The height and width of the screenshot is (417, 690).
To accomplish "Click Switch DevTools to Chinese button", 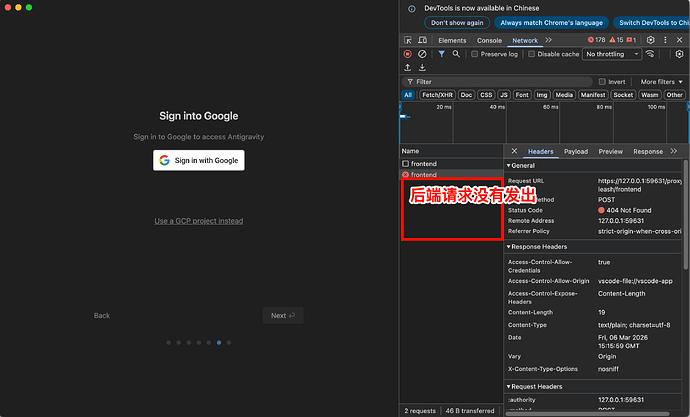I will pyautogui.click(x=653, y=23).
